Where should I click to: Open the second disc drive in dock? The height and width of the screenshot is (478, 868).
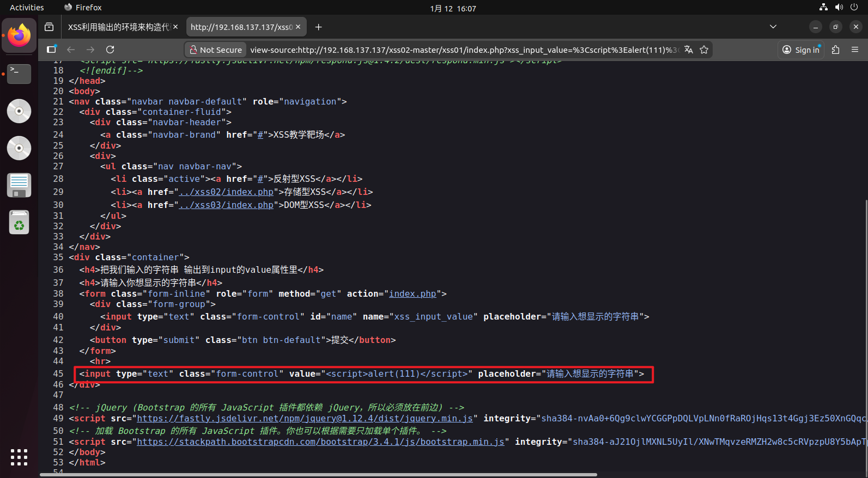pos(19,148)
